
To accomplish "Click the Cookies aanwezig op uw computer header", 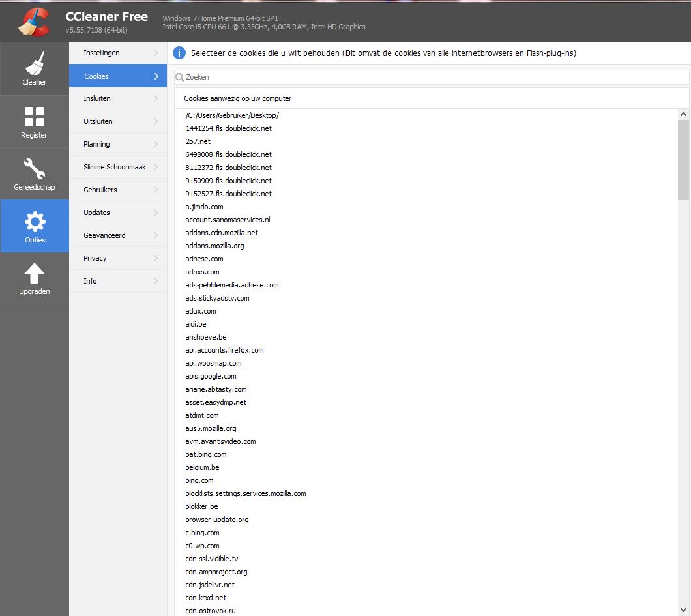I will [x=237, y=98].
